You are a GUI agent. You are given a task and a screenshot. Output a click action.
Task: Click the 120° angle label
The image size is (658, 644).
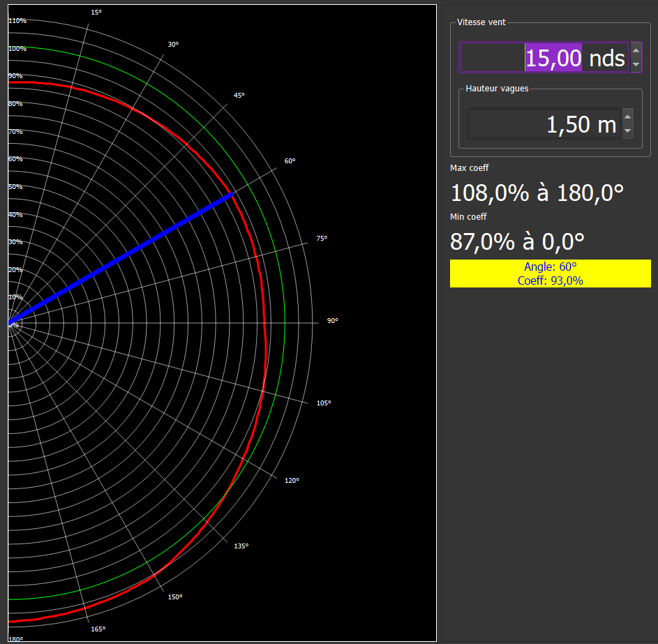click(x=292, y=480)
